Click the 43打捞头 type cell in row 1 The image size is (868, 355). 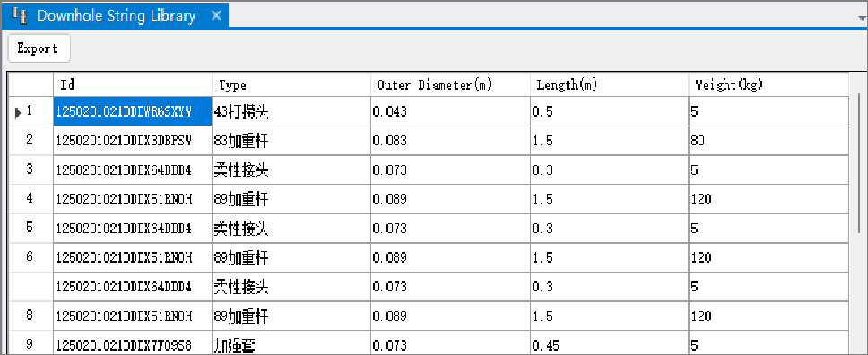(291, 112)
